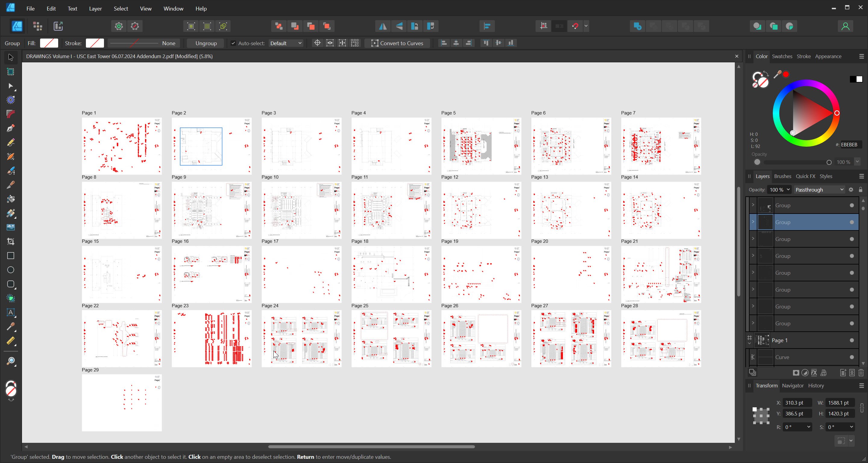
Task: Open Auto-select Default dropdown
Action: 286,43
